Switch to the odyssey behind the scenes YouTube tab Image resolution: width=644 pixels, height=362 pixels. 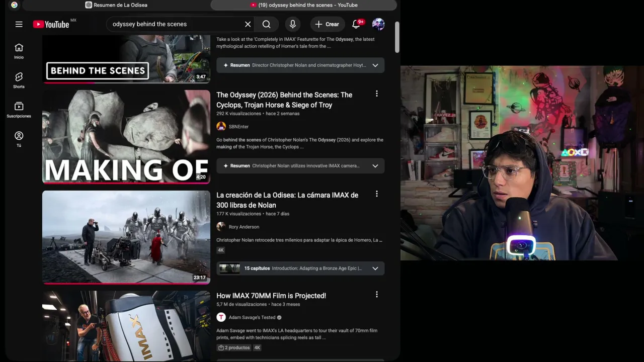(304, 5)
